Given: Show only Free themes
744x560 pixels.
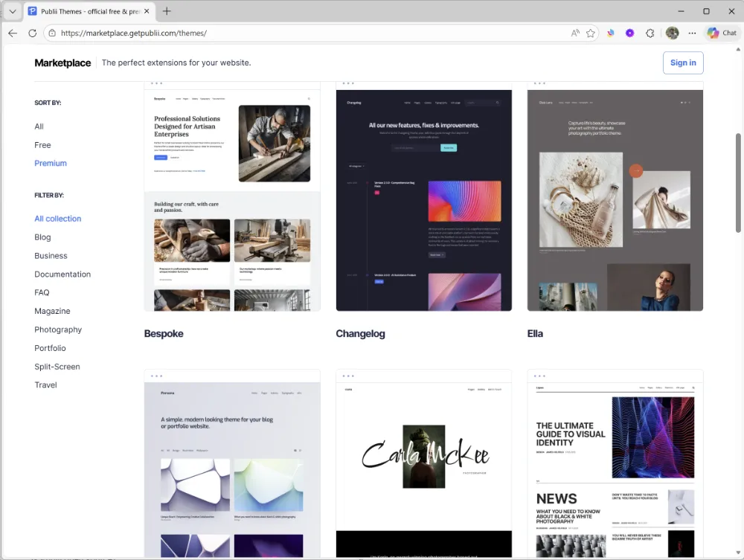Looking at the screenshot, I should [42, 144].
